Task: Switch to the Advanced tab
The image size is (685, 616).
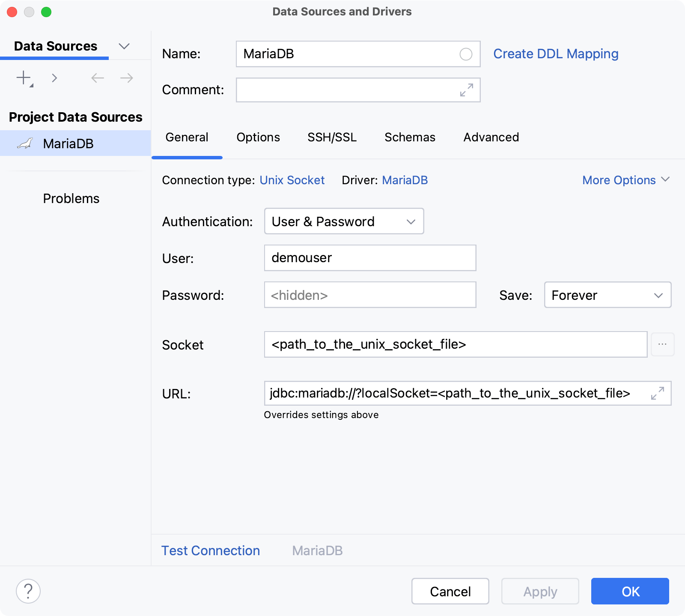Action: [x=491, y=137]
